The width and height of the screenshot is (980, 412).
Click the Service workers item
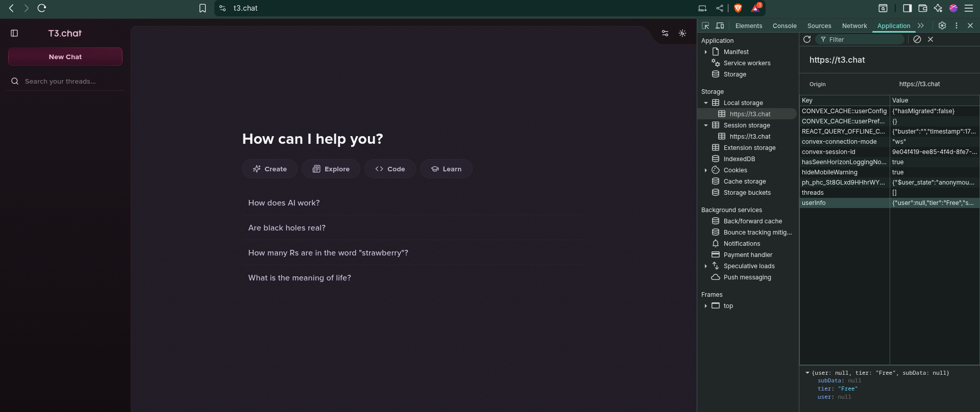[747, 63]
